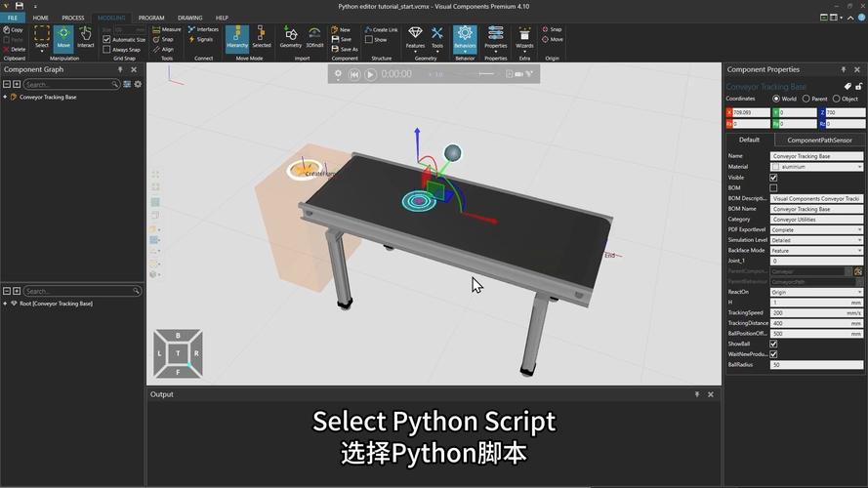The image size is (868, 488).
Task: Expand Conveyor Tracking Base tree node
Action: 5,97
